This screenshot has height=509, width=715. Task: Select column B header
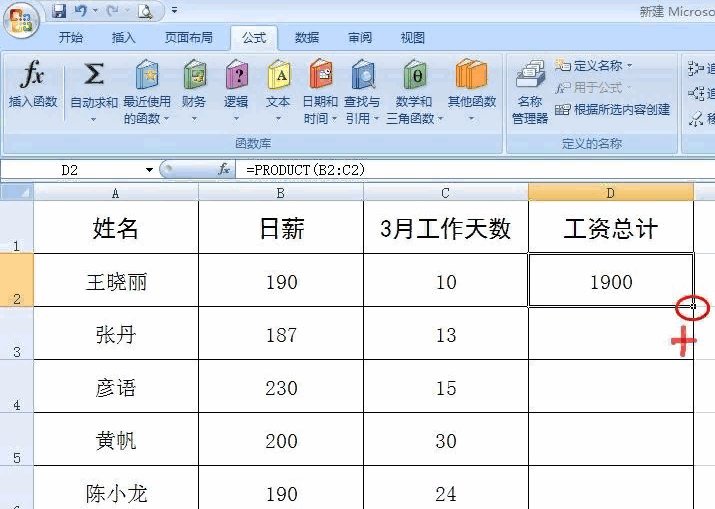(281, 193)
